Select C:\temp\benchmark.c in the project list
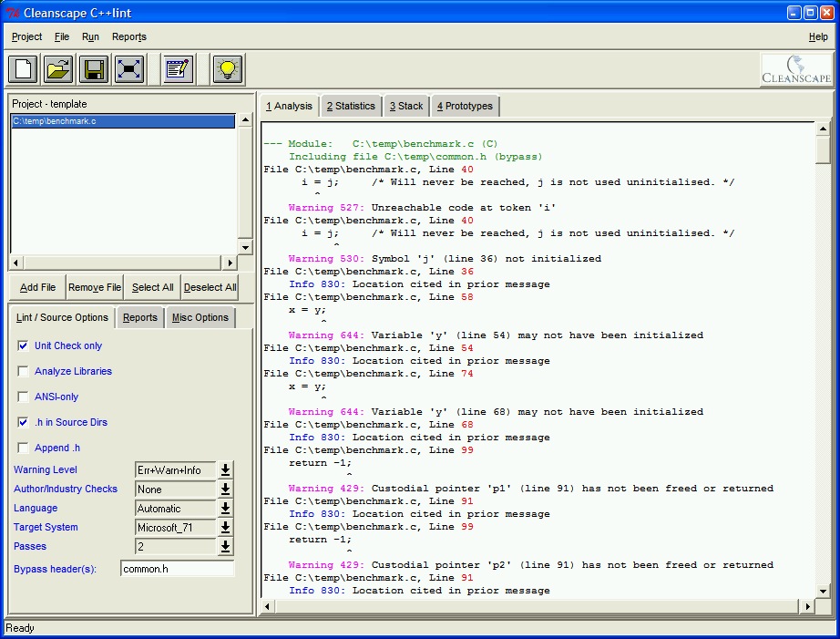Screen dimensions: 840x639 click(x=123, y=121)
